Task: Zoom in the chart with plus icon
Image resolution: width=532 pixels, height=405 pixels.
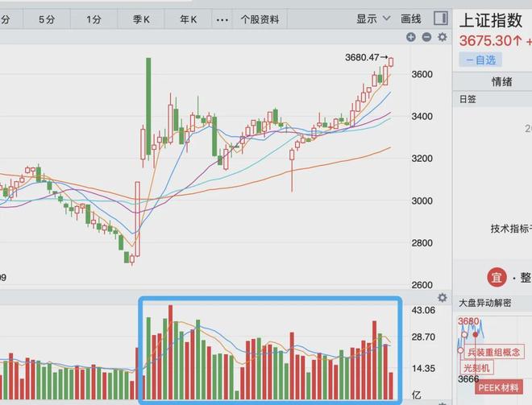Action: (x=411, y=37)
